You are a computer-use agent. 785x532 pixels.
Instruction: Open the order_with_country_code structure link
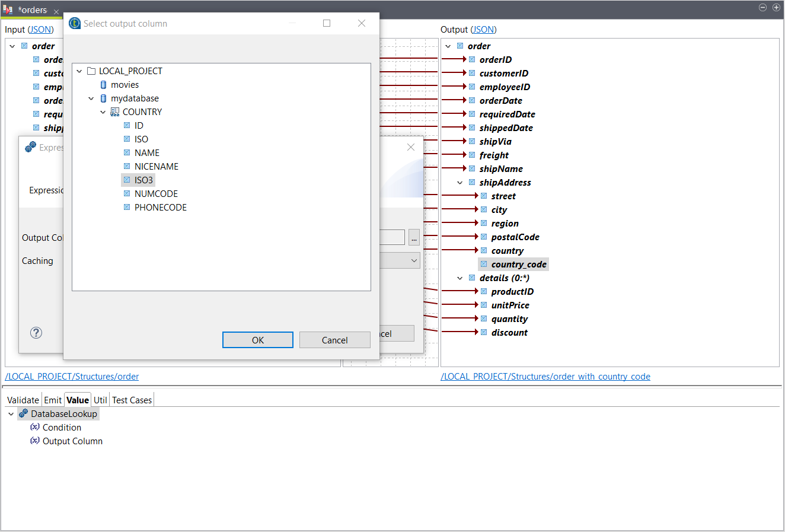pos(545,376)
